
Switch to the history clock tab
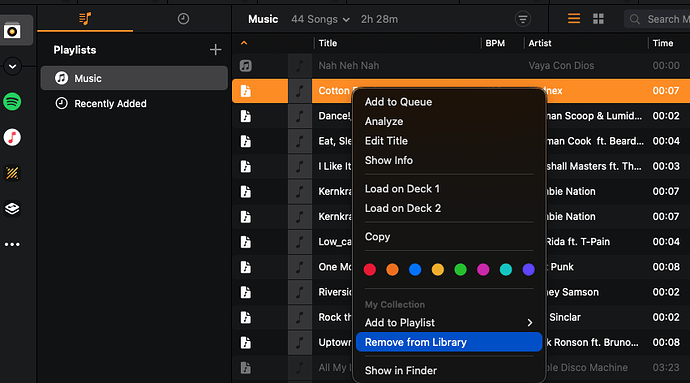click(x=183, y=18)
